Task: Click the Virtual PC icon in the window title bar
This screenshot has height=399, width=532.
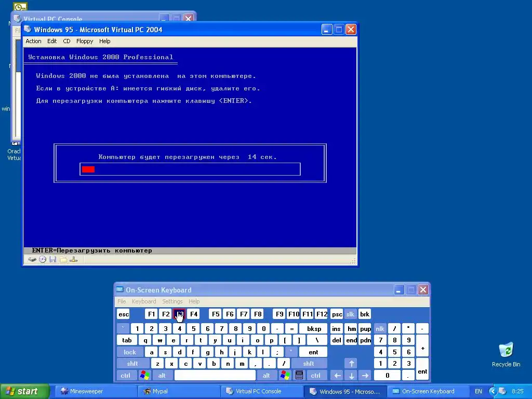Action: [28, 30]
